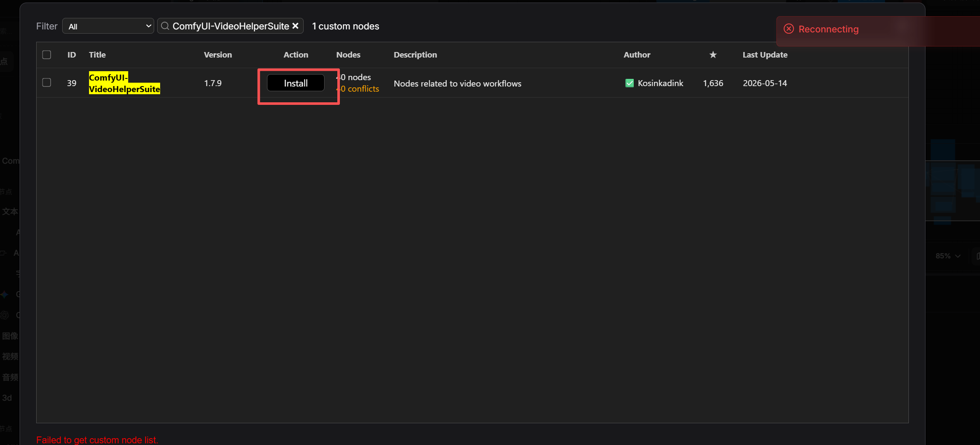The width and height of the screenshot is (980, 445).
Task: Sort by the Version column header
Action: tap(218, 55)
